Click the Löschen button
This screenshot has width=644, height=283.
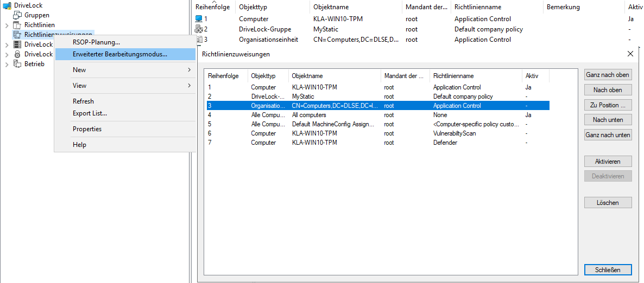point(608,203)
